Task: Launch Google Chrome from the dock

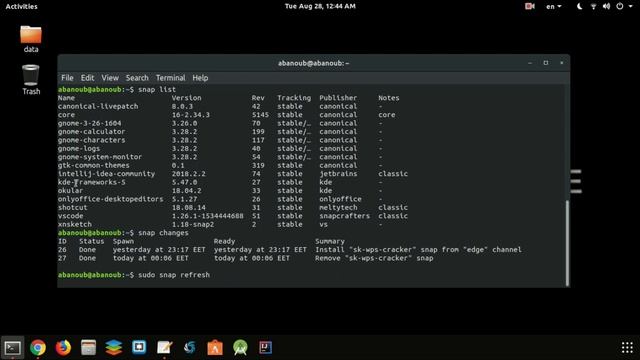Action: [38, 348]
